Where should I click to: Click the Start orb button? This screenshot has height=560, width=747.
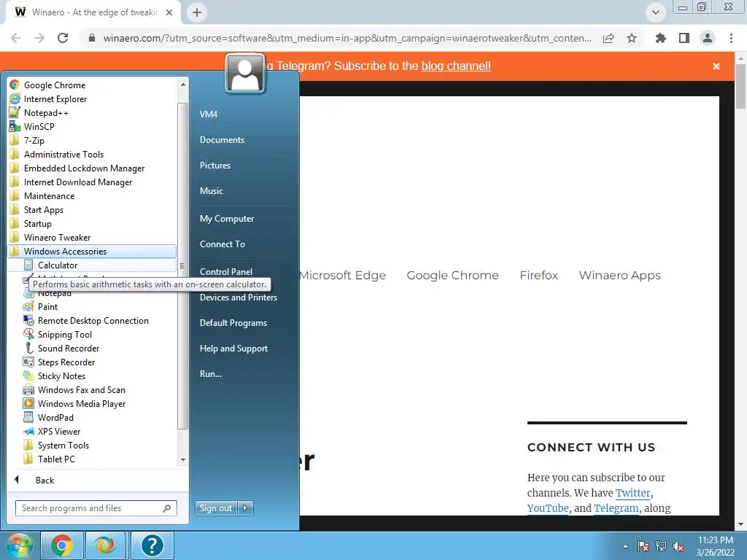pos(19,545)
